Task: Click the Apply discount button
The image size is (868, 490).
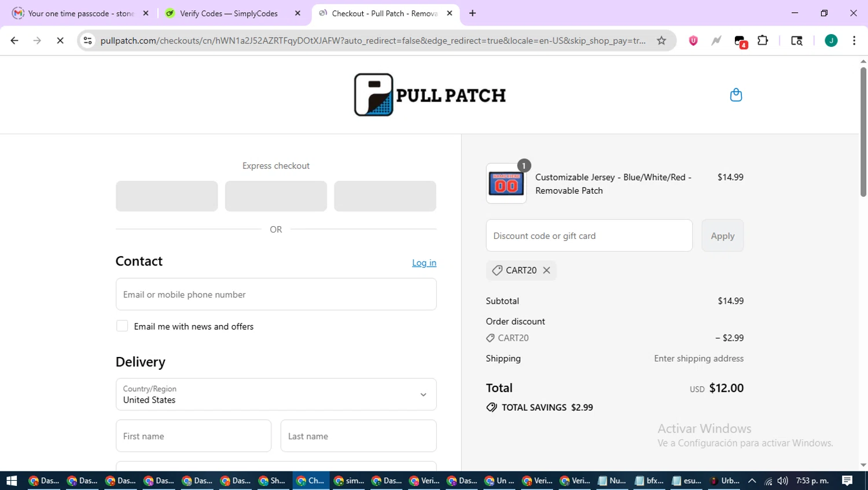Action: tap(722, 235)
